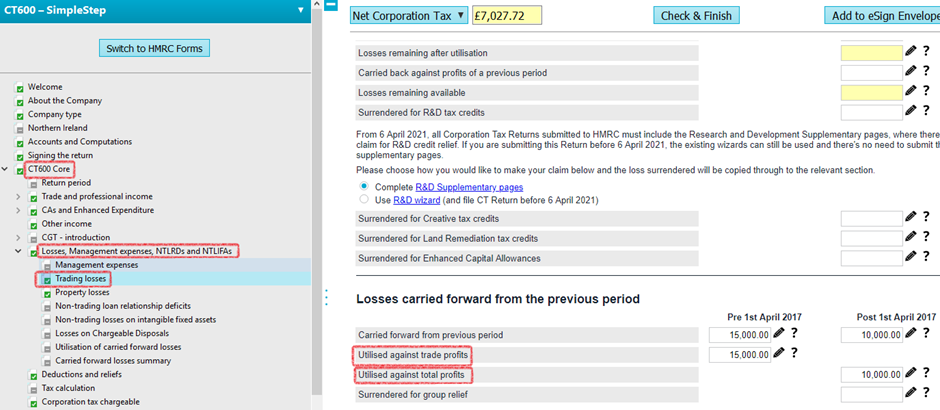Go to Carried forward losses summary page
The image size is (940, 410).
(112, 360)
